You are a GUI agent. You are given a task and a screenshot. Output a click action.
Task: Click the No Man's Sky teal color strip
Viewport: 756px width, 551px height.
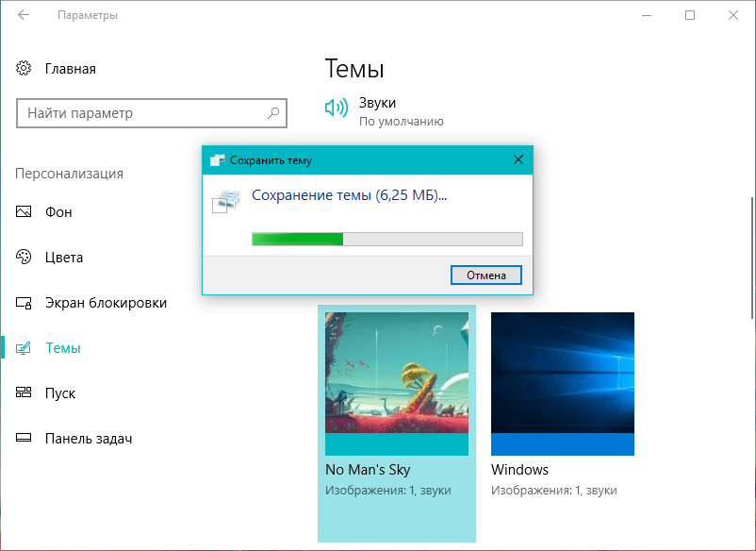(x=396, y=444)
